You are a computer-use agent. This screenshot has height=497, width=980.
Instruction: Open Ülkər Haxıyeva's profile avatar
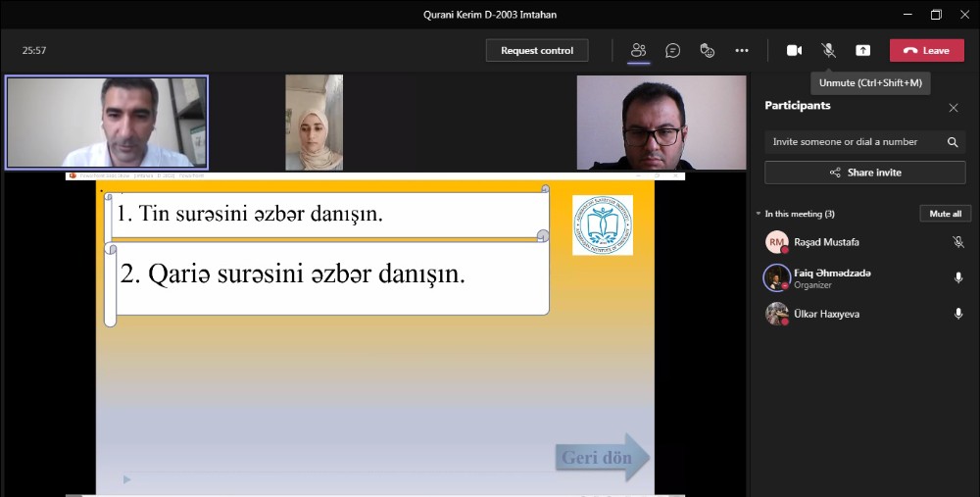coord(777,314)
